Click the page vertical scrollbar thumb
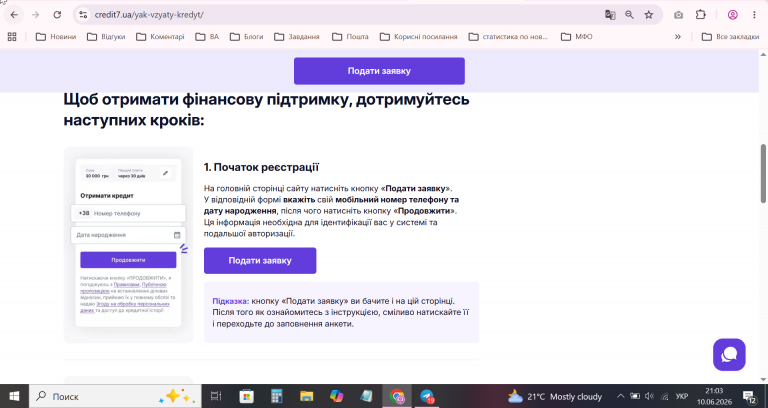768x408 pixels. coord(764,173)
